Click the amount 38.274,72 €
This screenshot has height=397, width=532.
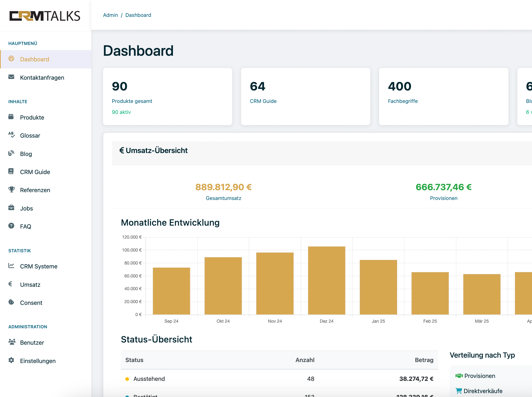pyautogui.click(x=416, y=379)
